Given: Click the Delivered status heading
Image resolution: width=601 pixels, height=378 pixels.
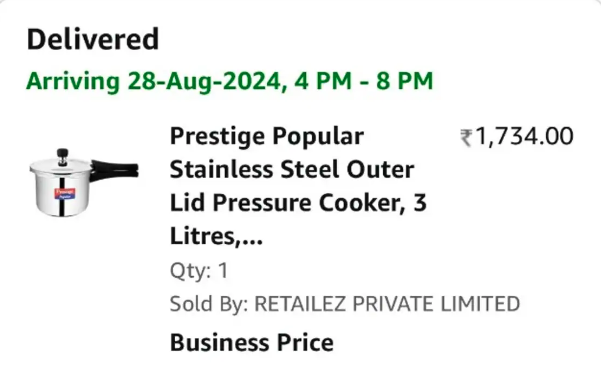Looking at the screenshot, I should point(93,39).
